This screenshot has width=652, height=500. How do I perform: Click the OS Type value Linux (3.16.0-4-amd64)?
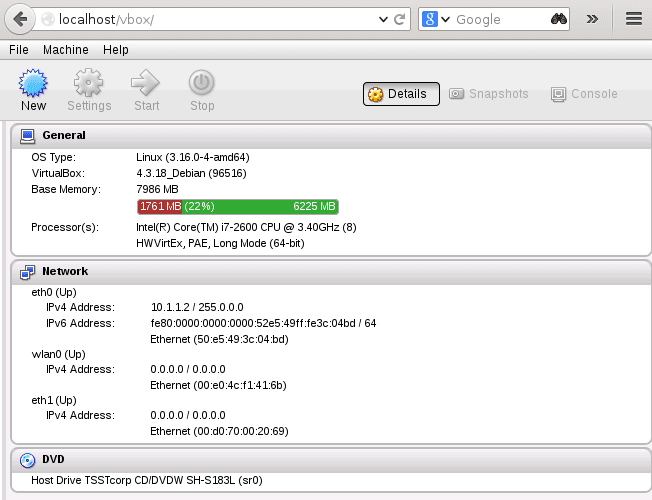coord(193,157)
